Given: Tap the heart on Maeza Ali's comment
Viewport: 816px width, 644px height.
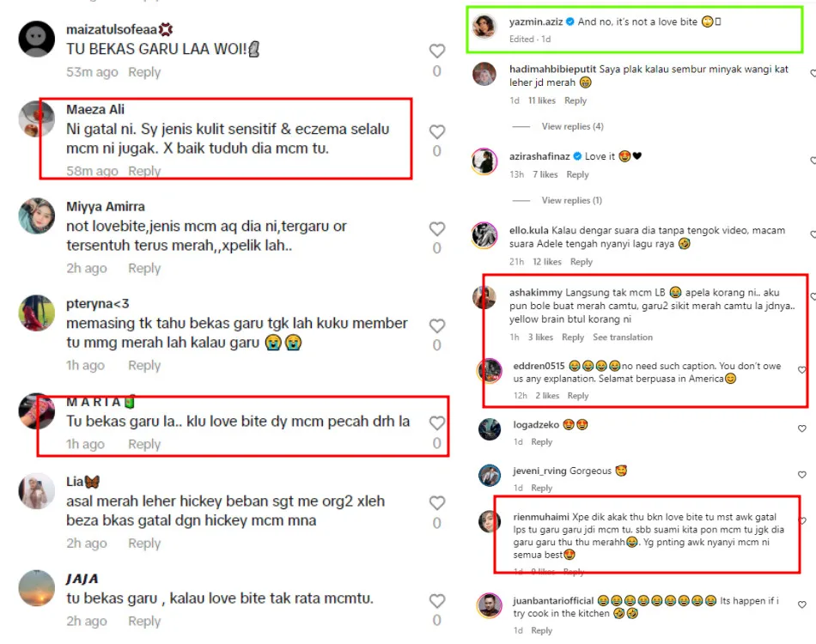Looking at the screenshot, I should coord(436,132).
